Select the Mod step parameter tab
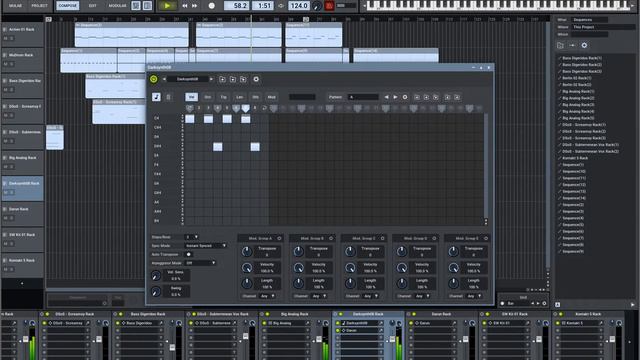The image size is (640, 360). pos(271,97)
